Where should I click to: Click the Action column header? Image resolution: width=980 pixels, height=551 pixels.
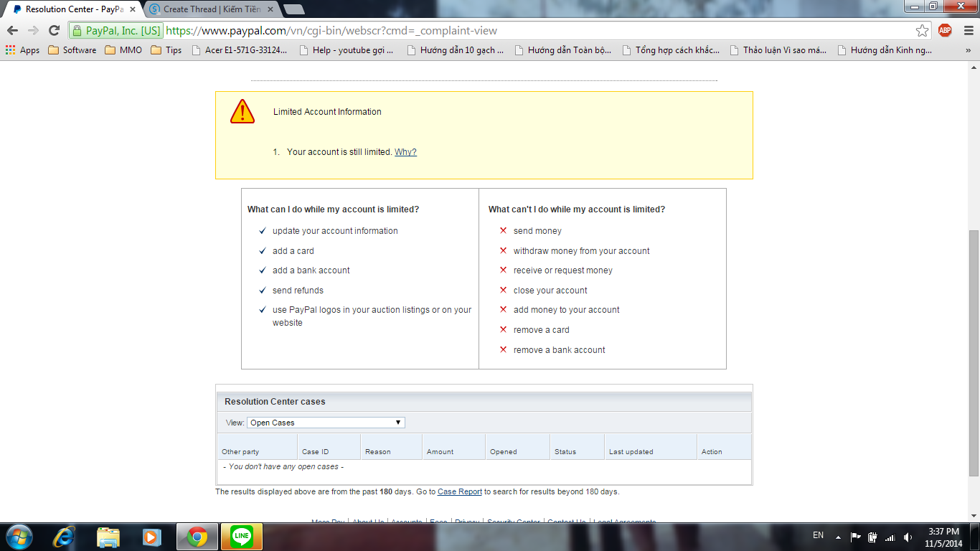click(x=712, y=452)
